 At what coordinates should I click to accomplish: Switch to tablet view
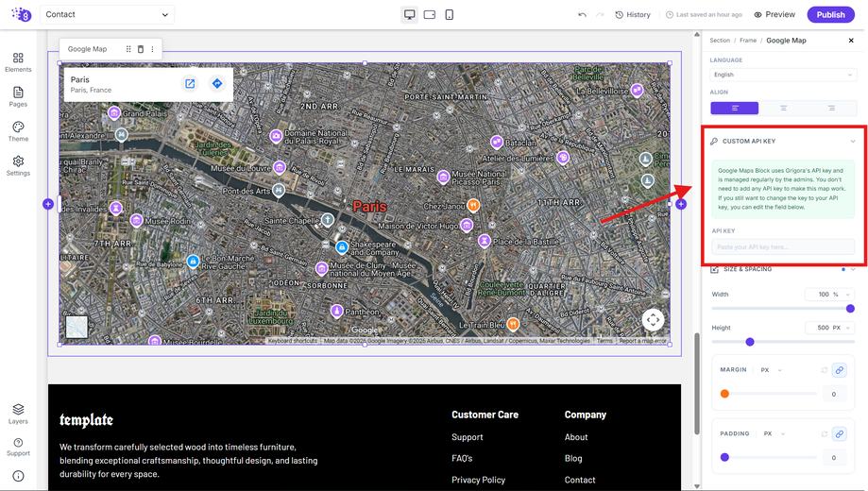430,14
